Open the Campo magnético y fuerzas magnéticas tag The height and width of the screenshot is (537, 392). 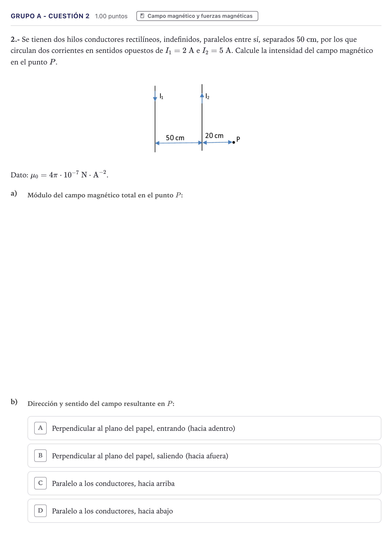tap(197, 16)
